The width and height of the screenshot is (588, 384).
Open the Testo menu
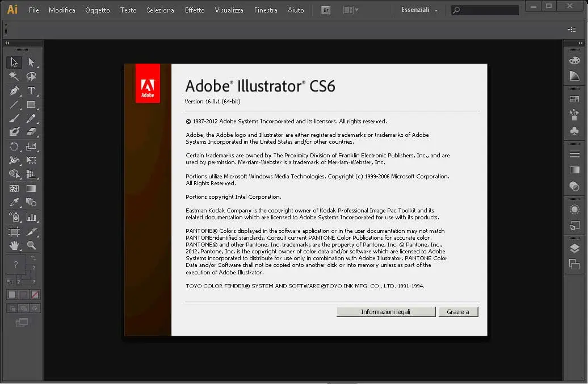point(128,10)
